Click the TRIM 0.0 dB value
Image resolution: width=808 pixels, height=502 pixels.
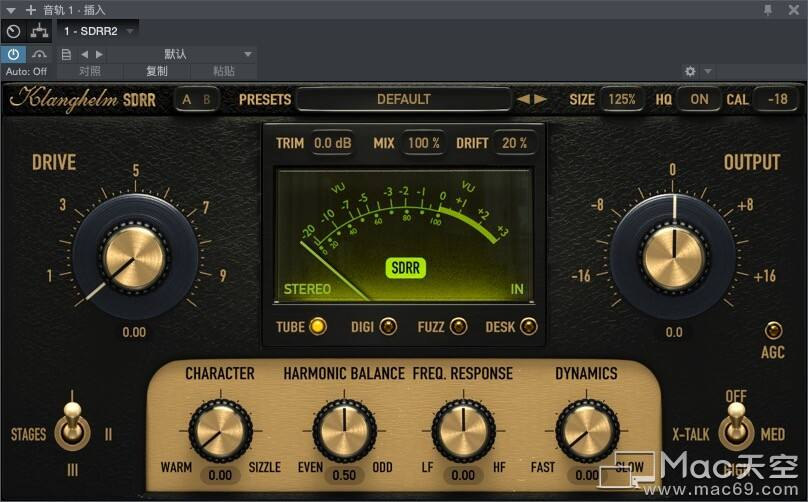[332, 143]
